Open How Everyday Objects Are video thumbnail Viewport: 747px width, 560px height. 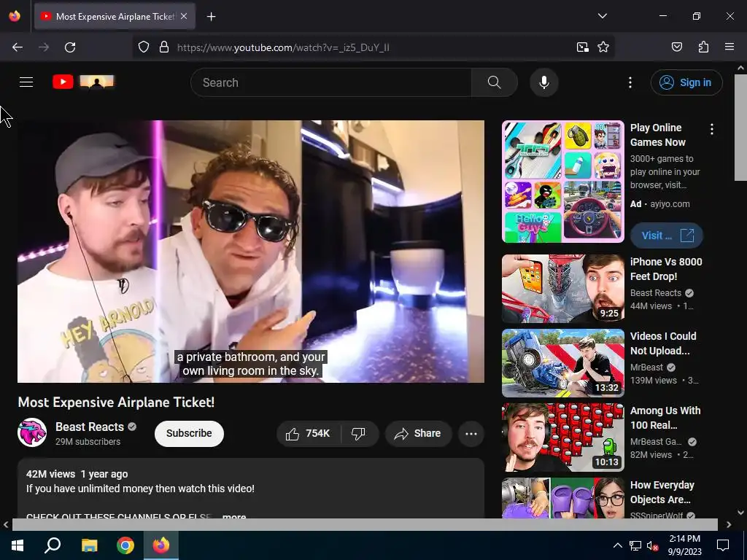[x=562, y=497]
